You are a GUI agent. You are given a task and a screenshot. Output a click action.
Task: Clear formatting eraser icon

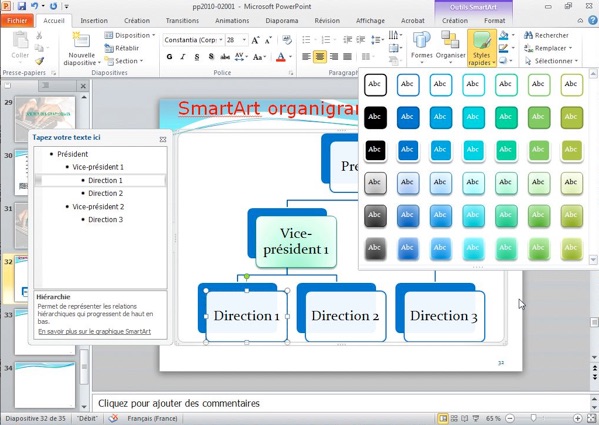(287, 40)
